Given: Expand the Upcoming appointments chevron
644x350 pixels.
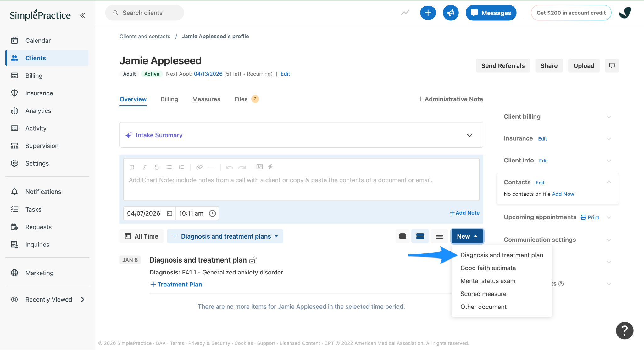Looking at the screenshot, I should pyautogui.click(x=609, y=217).
